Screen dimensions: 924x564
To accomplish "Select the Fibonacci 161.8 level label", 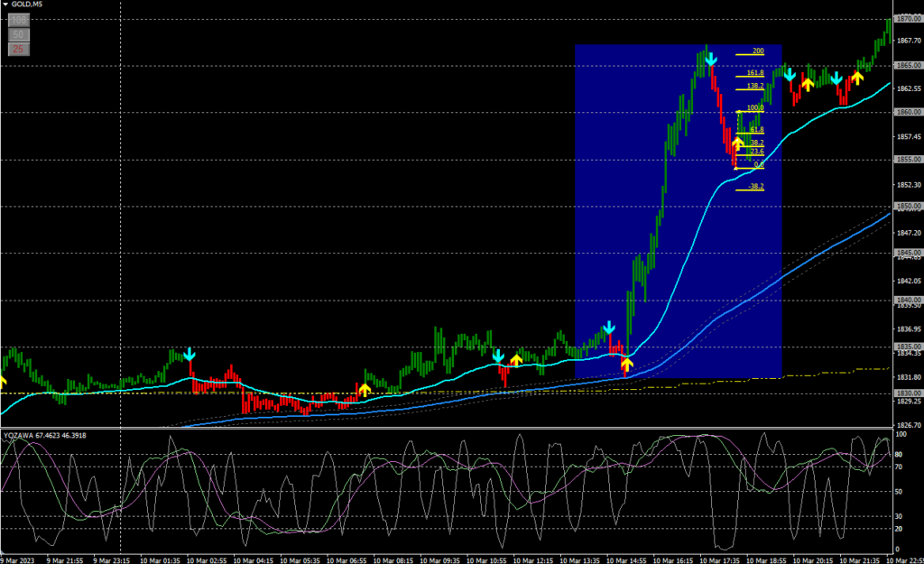I will coord(755,73).
